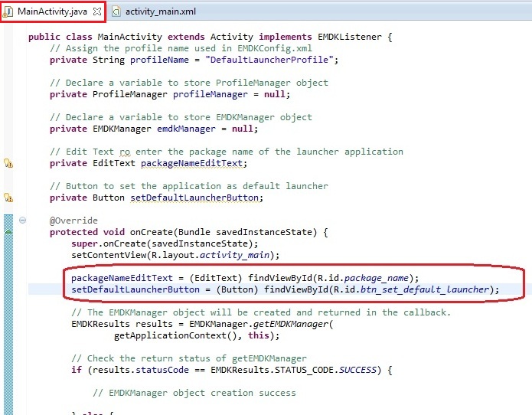Click the Java file icon on MainActivity tab
Image resolution: width=532 pixels, height=415 pixels.
(8, 12)
